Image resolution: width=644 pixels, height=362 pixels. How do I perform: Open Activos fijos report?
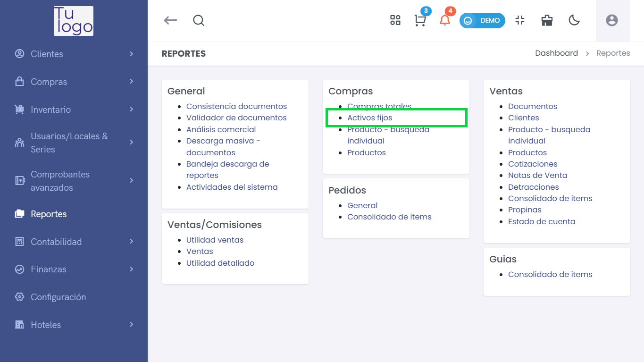369,118
